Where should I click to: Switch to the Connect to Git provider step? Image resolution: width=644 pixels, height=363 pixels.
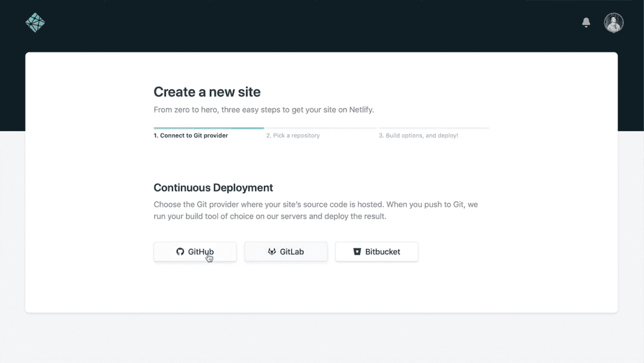pyautogui.click(x=190, y=135)
